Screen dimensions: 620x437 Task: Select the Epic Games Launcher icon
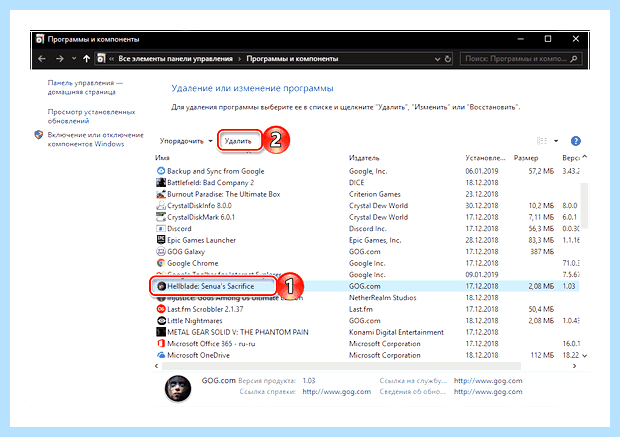click(x=161, y=240)
